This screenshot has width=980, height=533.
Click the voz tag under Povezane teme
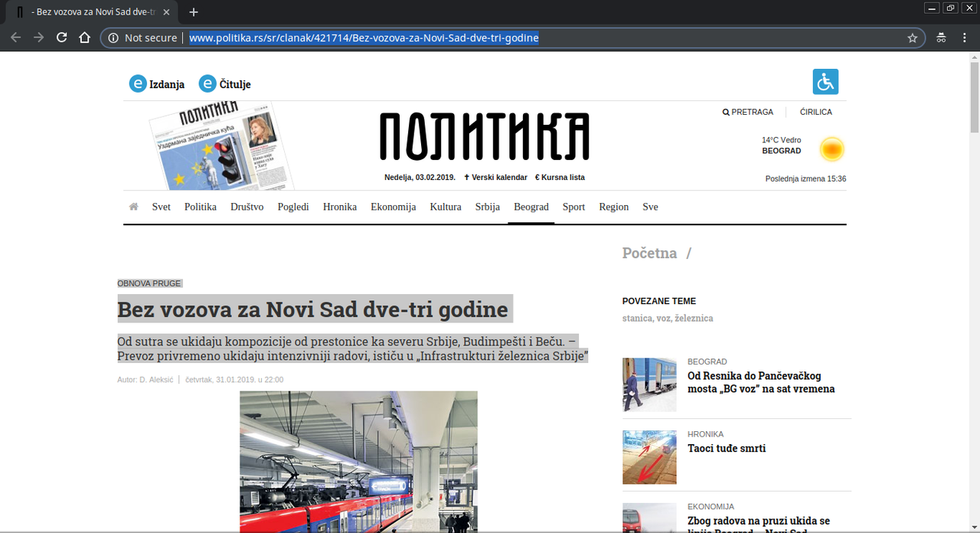coord(665,318)
